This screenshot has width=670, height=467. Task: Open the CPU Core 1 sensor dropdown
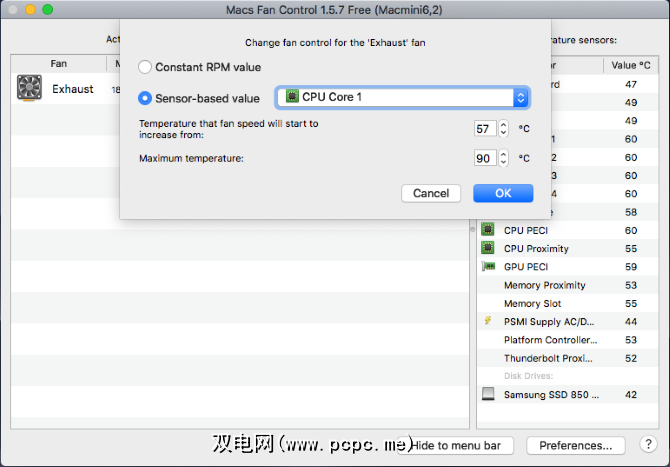point(403,97)
